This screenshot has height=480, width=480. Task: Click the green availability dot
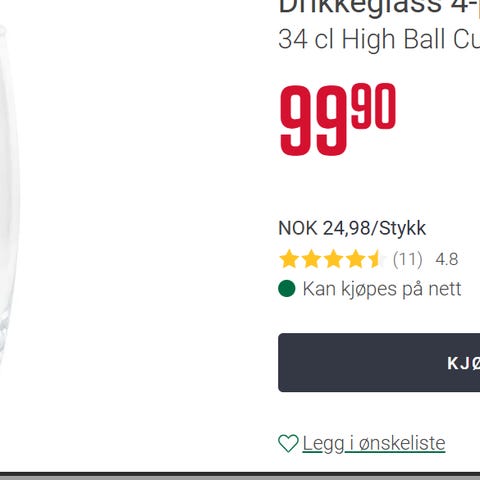(x=287, y=288)
